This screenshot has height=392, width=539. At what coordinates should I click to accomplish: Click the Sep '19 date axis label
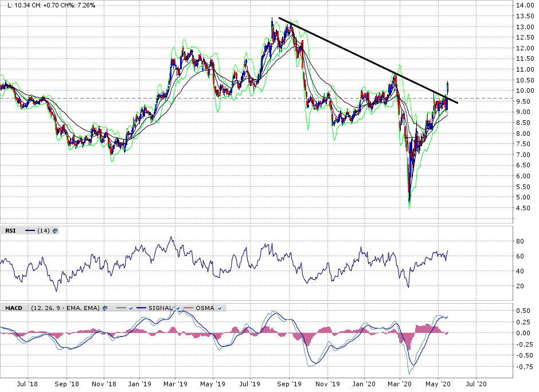tap(288, 384)
